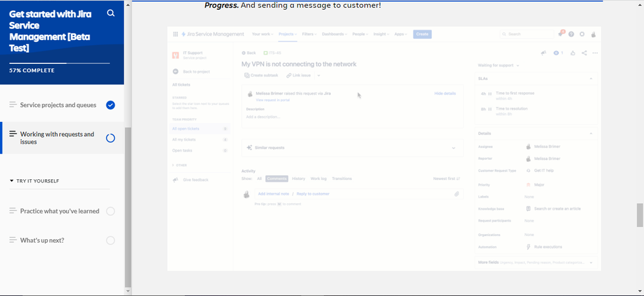Open the Dashboards menu
644x296 pixels.
(335, 34)
